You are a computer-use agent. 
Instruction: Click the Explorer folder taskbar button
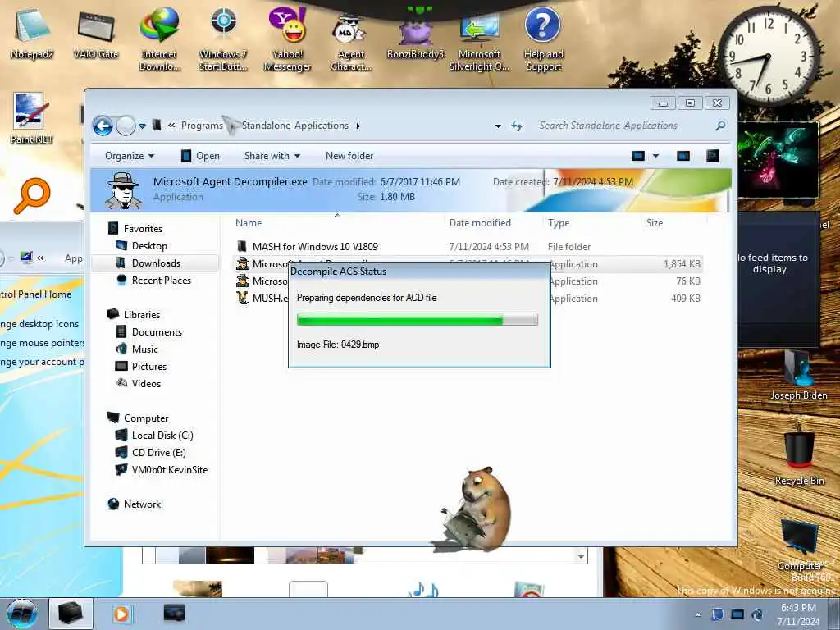[x=71, y=614]
